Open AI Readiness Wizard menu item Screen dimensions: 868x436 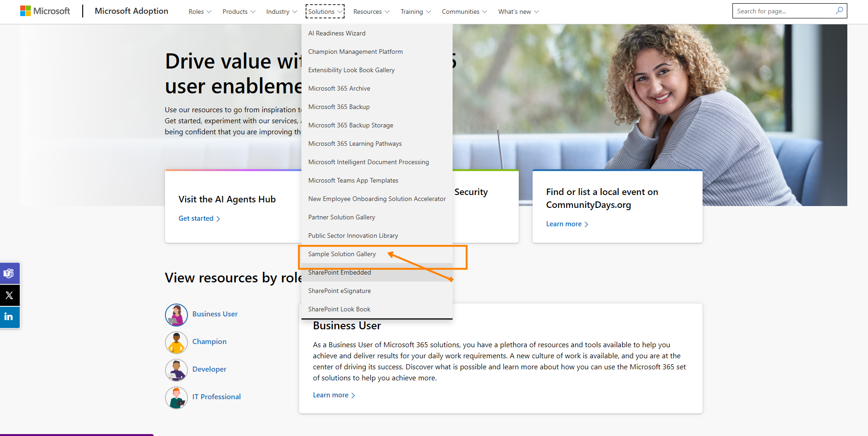pyautogui.click(x=377, y=33)
